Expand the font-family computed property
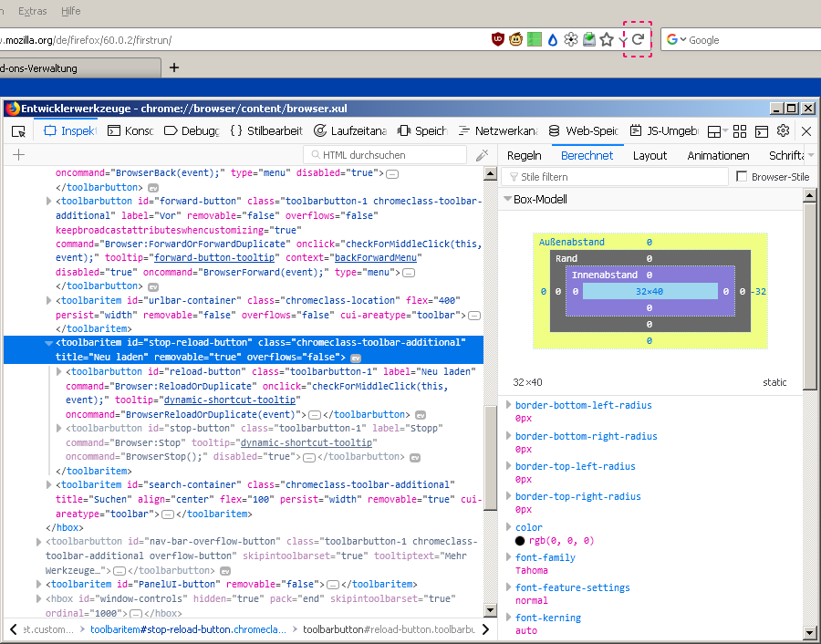 pos(509,557)
